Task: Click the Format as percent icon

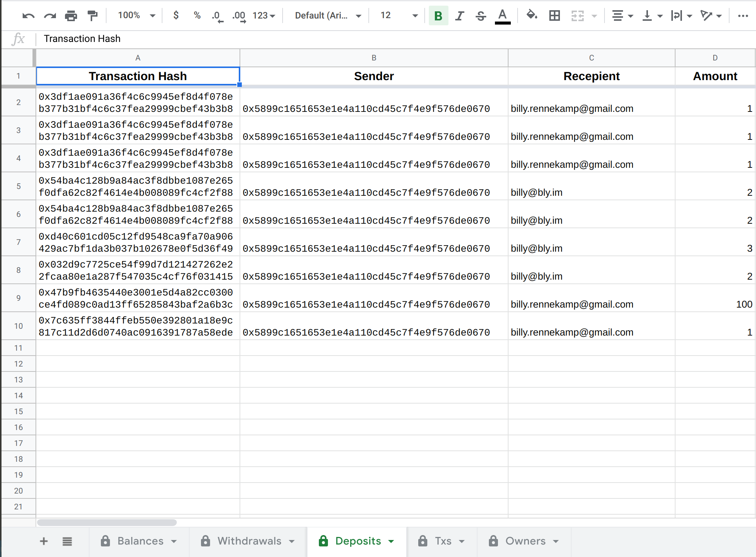Action: 197,15
